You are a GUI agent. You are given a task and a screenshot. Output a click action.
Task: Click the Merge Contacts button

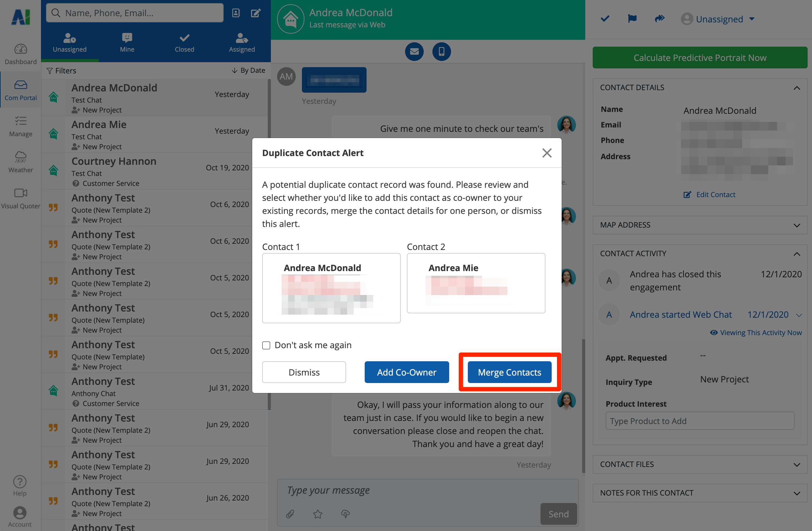click(509, 372)
